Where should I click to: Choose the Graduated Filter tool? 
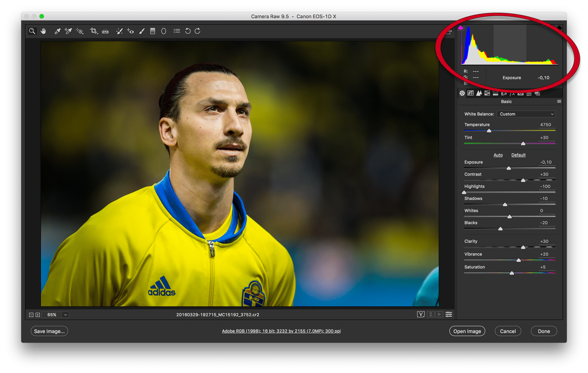point(153,31)
